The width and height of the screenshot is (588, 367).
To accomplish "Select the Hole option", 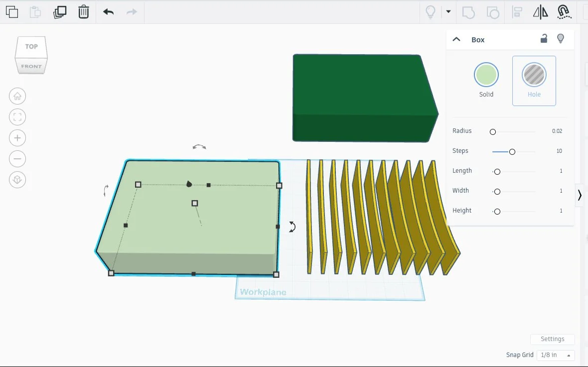I will pos(534,81).
